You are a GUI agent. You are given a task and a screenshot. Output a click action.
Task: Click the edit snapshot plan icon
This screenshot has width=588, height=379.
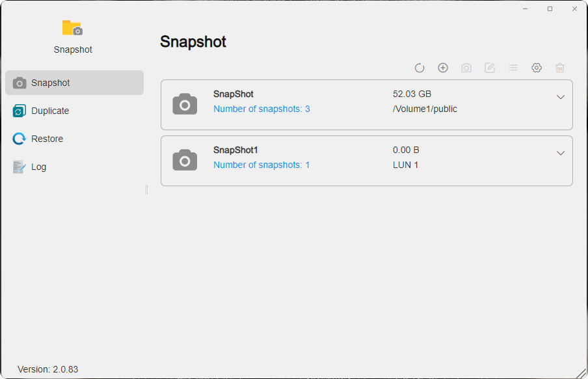click(490, 67)
